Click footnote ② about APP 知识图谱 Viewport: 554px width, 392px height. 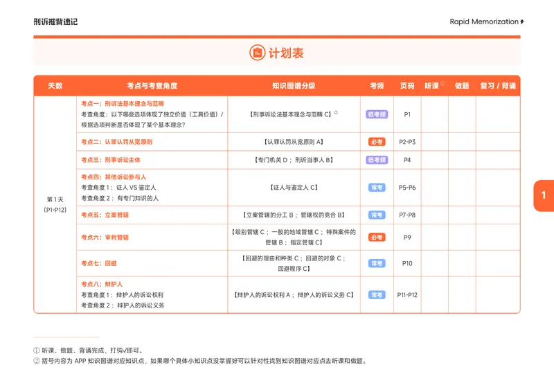(200, 361)
